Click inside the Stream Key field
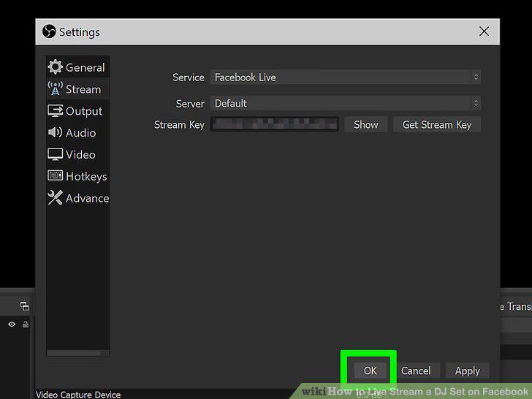532x399 pixels. pyautogui.click(x=274, y=124)
